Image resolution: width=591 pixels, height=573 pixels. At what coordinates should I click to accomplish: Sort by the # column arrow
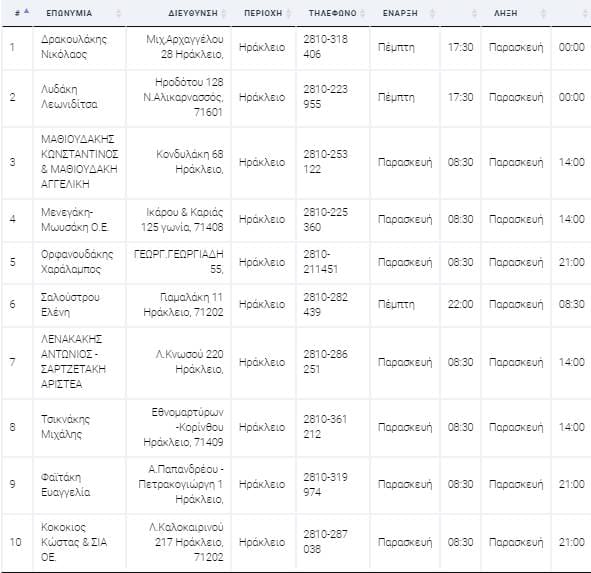(26, 12)
